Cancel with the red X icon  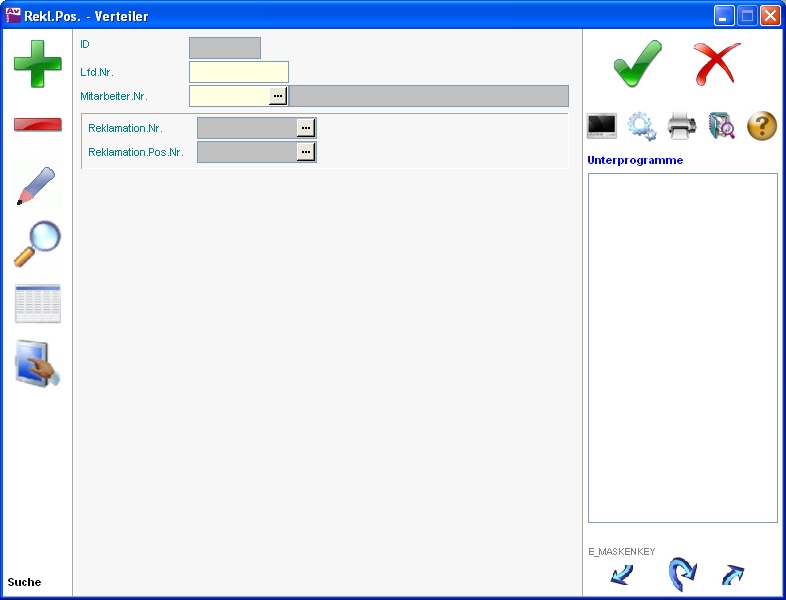(717, 64)
